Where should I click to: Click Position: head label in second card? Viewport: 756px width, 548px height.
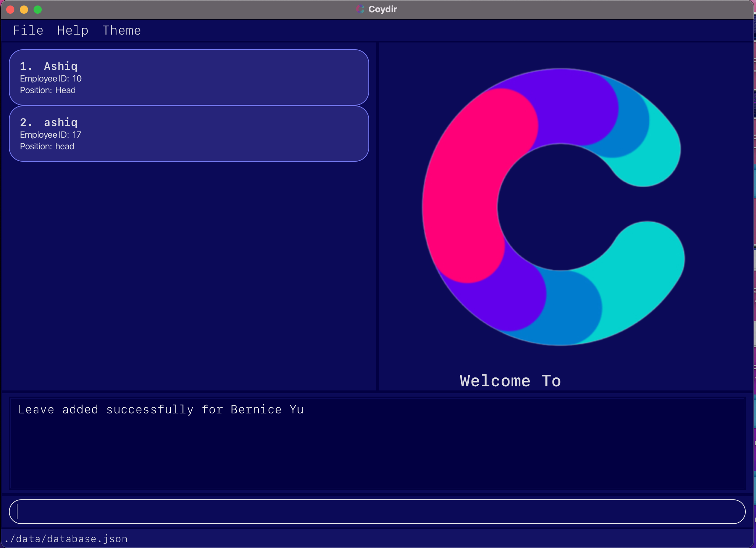47,147
